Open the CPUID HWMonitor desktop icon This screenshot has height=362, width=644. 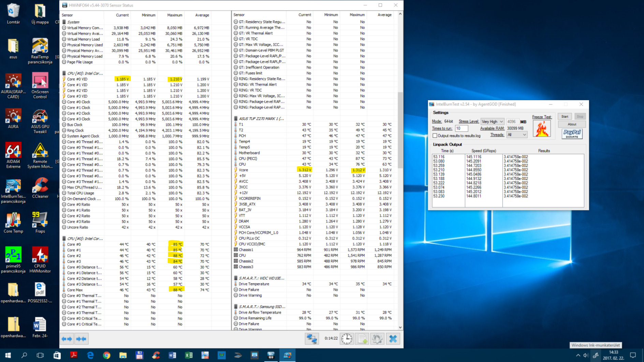coord(40,260)
